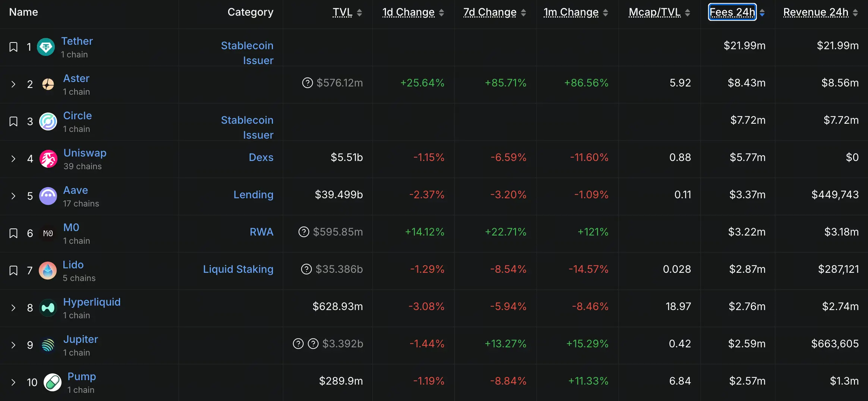Click the M0 logo icon
The width and height of the screenshot is (868, 401).
(x=48, y=233)
